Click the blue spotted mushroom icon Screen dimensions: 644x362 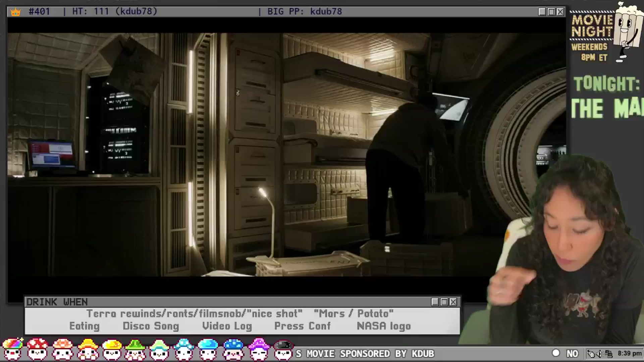(x=233, y=349)
